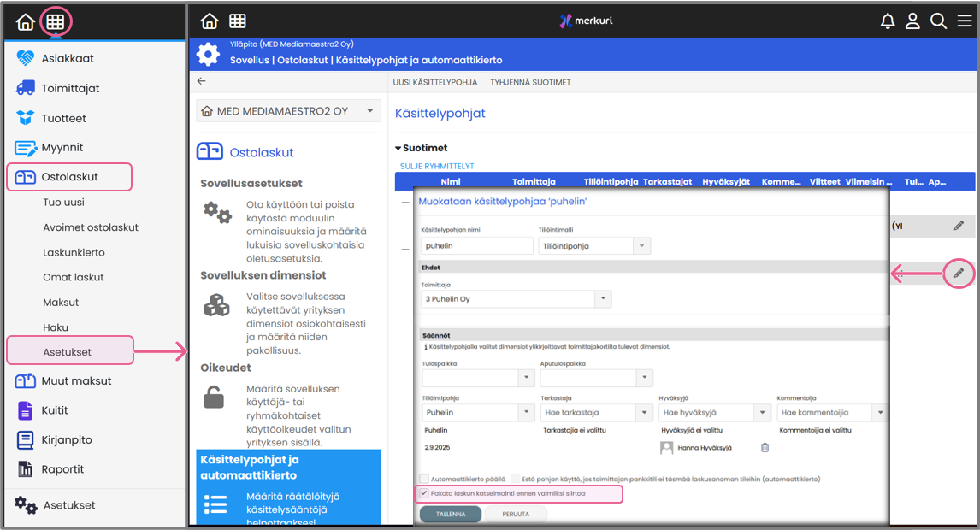The height and width of the screenshot is (530, 980).
Task: Open the user profile icon
Action: pyautogui.click(x=912, y=21)
